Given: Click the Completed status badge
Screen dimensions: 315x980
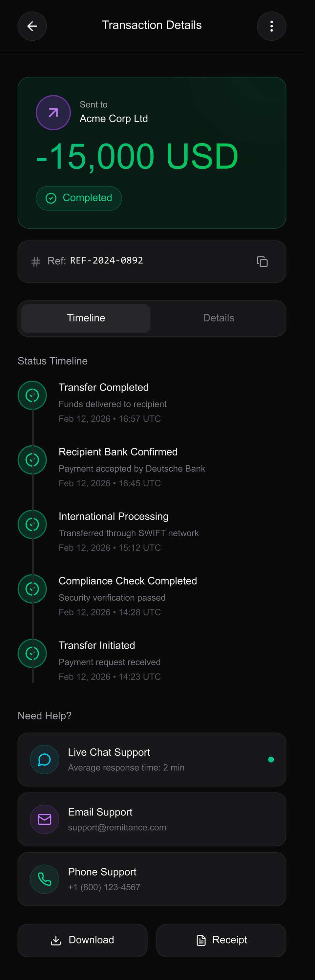Looking at the screenshot, I should pyautogui.click(x=79, y=198).
